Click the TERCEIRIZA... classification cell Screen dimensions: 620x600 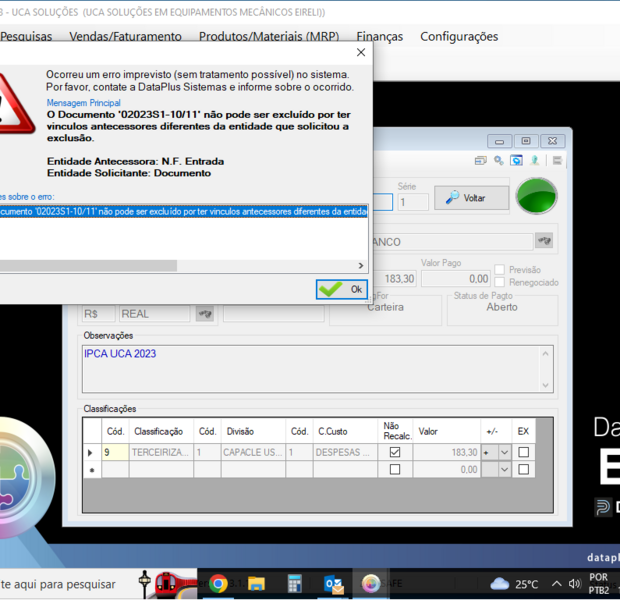click(161, 452)
